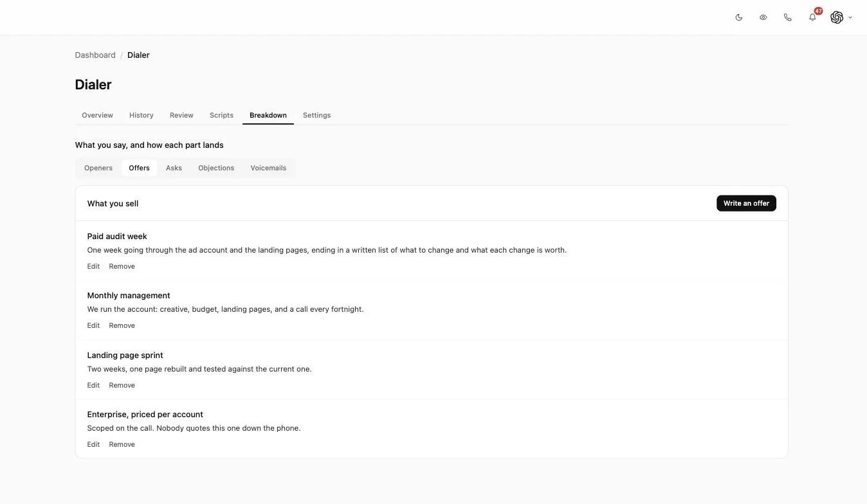Edit the Paid audit week offer
This screenshot has width=867, height=504.
pyautogui.click(x=93, y=266)
